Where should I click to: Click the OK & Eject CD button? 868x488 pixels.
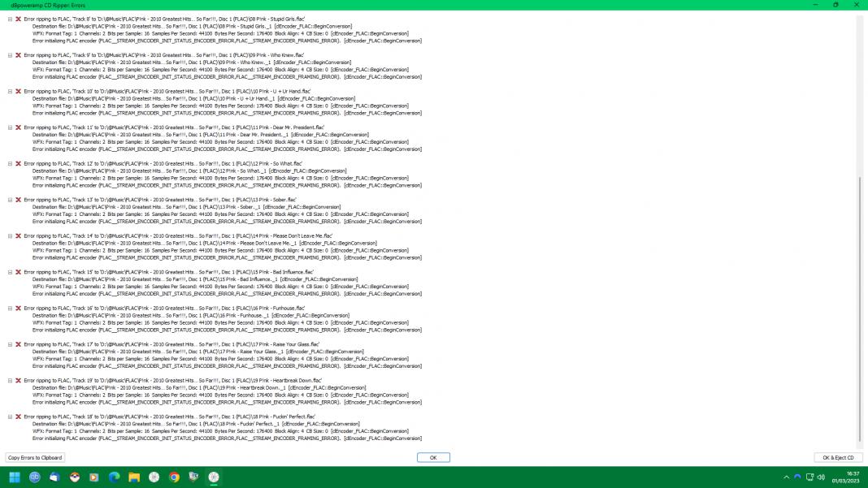tap(838, 458)
